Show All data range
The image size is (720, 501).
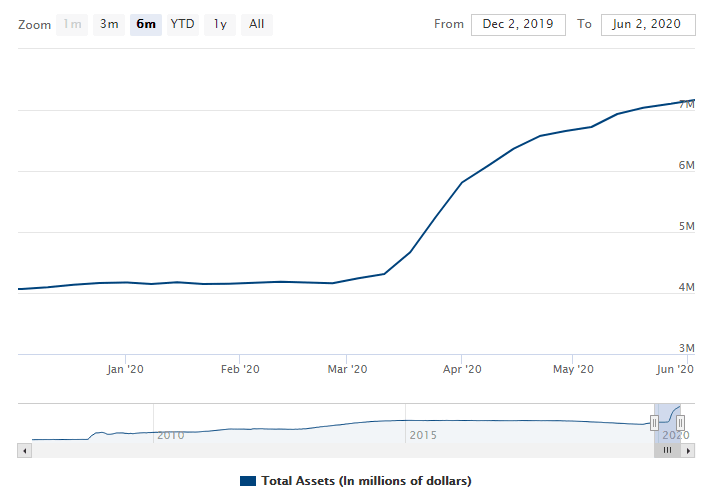coord(257,24)
